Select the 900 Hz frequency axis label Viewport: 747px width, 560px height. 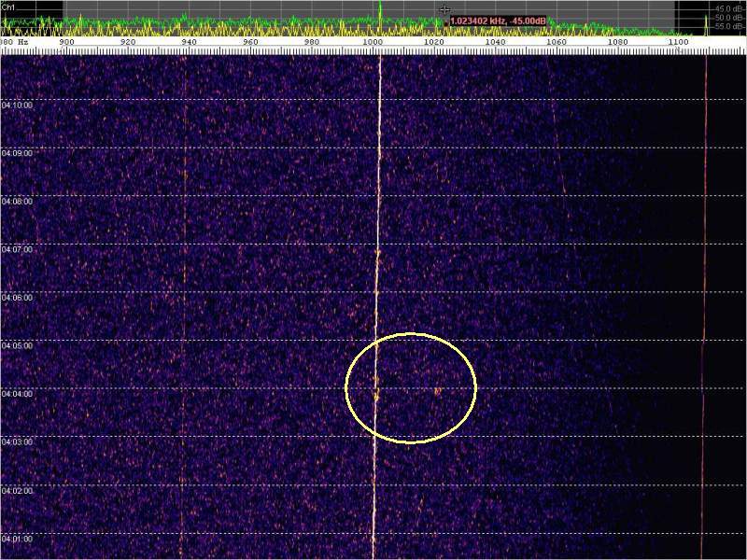pyautogui.click(x=66, y=43)
